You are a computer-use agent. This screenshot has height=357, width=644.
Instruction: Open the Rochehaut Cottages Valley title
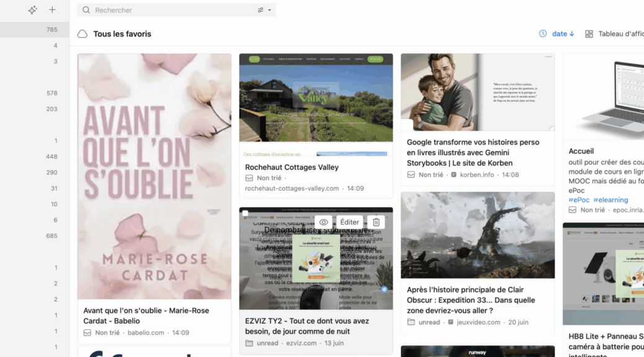click(x=292, y=167)
